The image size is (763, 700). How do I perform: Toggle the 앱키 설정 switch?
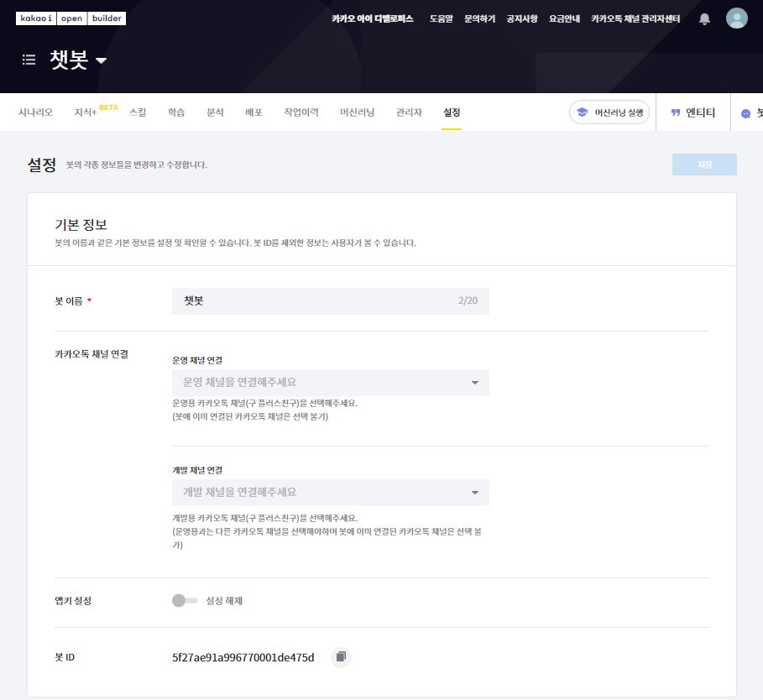point(184,601)
